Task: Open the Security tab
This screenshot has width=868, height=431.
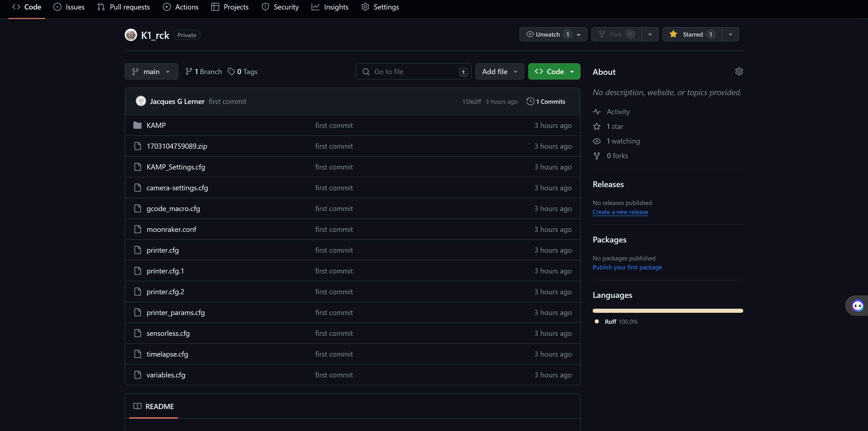Action: pos(280,7)
